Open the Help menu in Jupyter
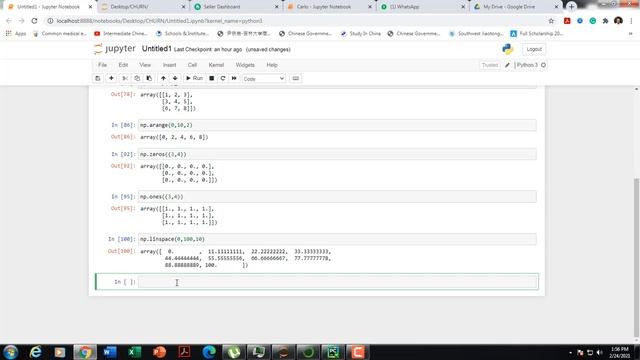 (272, 65)
